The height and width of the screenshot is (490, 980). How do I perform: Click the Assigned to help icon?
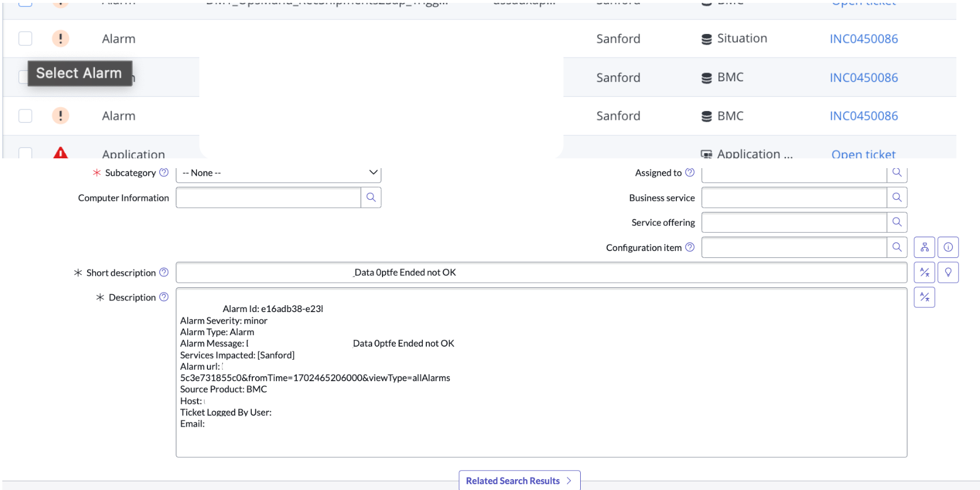pos(690,172)
